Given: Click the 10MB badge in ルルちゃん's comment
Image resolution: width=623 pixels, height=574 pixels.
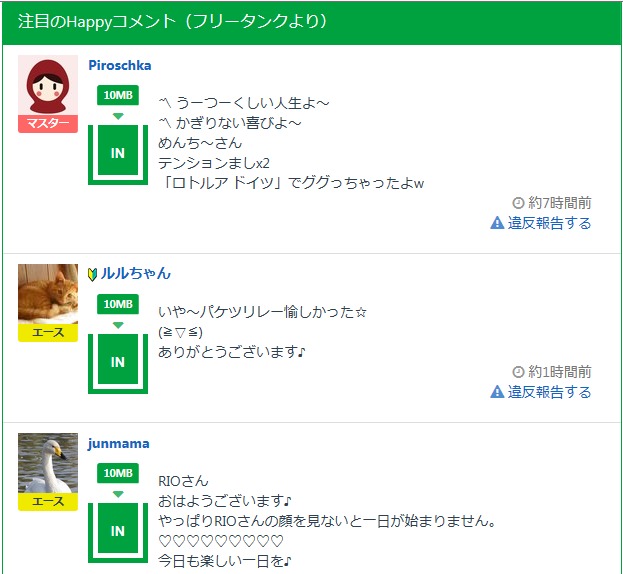Looking at the screenshot, I should (118, 304).
